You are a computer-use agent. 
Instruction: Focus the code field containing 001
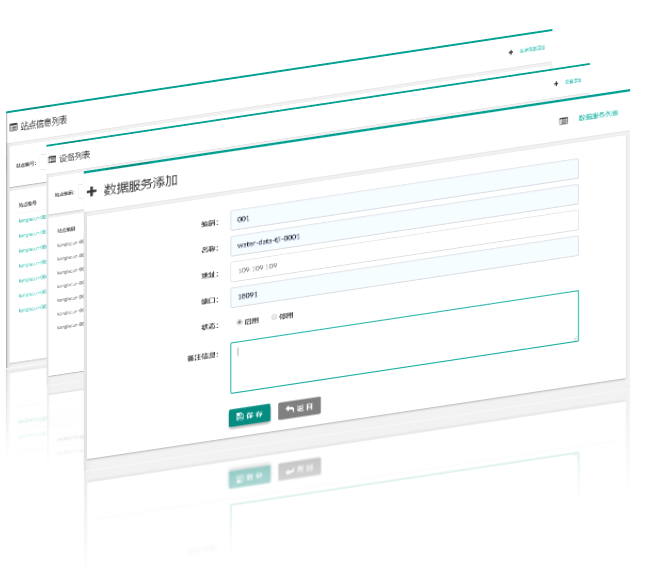(x=404, y=194)
